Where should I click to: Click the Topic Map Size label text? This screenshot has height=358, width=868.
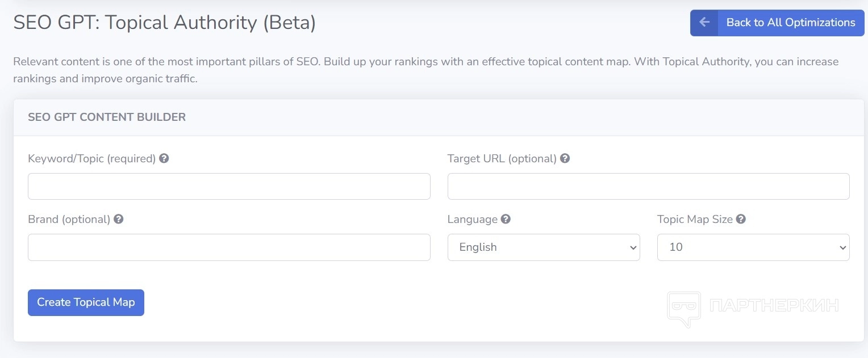tap(695, 220)
